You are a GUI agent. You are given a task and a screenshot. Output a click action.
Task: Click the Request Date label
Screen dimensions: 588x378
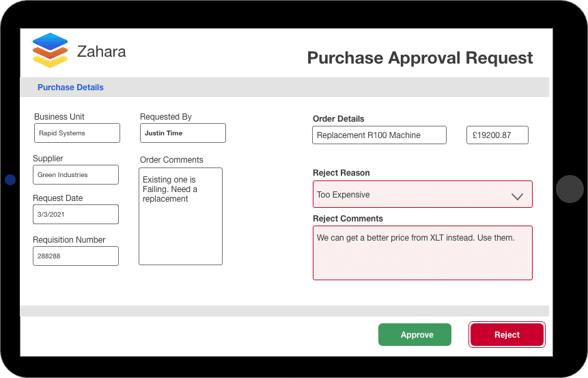[x=58, y=198]
